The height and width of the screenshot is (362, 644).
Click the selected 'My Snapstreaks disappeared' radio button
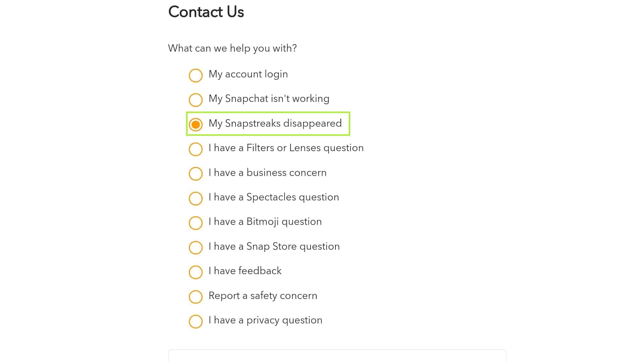pyautogui.click(x=196, y=124)
